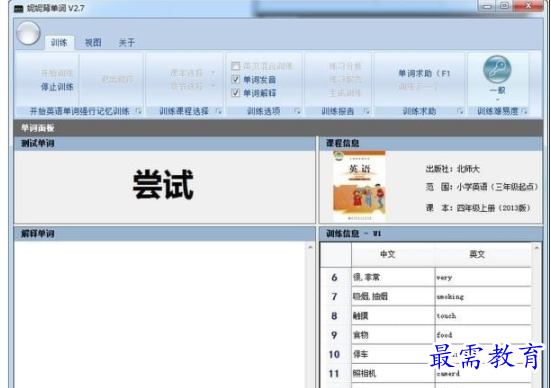Click the 停车 cell
The width and height of the screenshot is (551, 388).
pyautogui.click(x=393, y=354)
